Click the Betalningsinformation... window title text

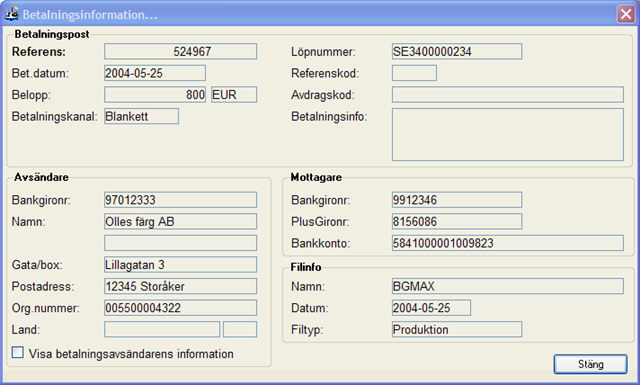click(x=90, y=15)
